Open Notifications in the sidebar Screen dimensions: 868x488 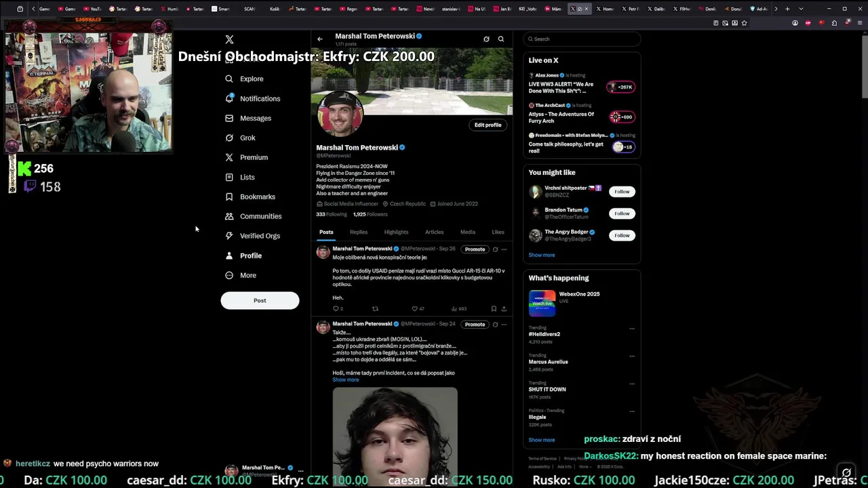tap(253, 99)
